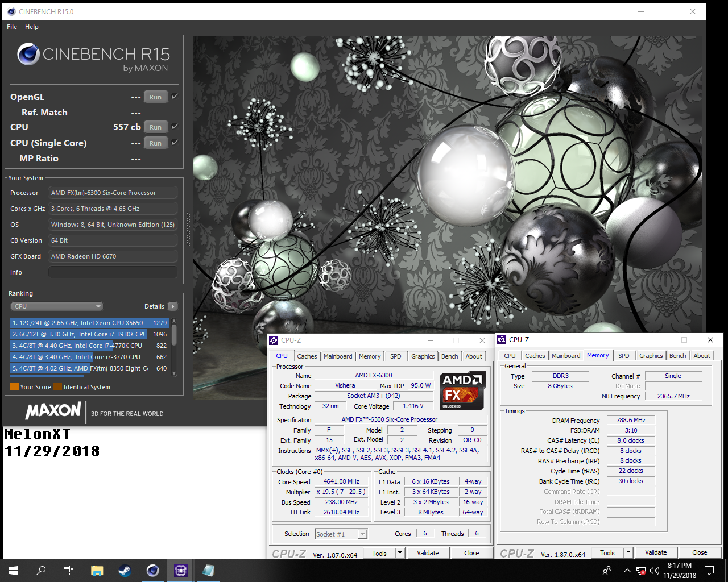Run the OpenGL benchmark
Viewport: 728px width, 582px height.
click(x=156, y=97)
